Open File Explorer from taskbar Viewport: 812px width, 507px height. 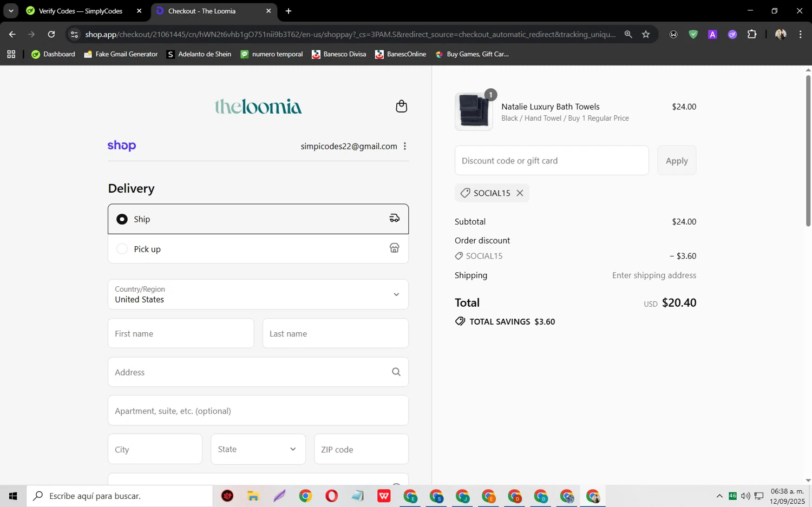[x=253, y=496]
